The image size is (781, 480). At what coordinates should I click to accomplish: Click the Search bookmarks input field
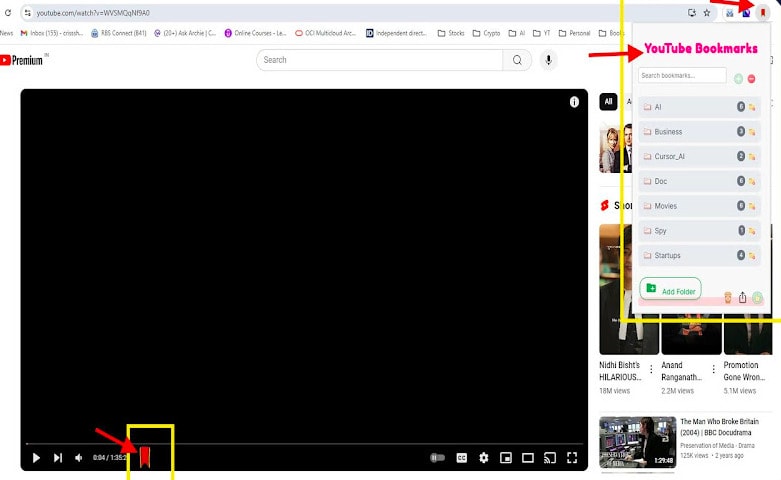point(682,76)
